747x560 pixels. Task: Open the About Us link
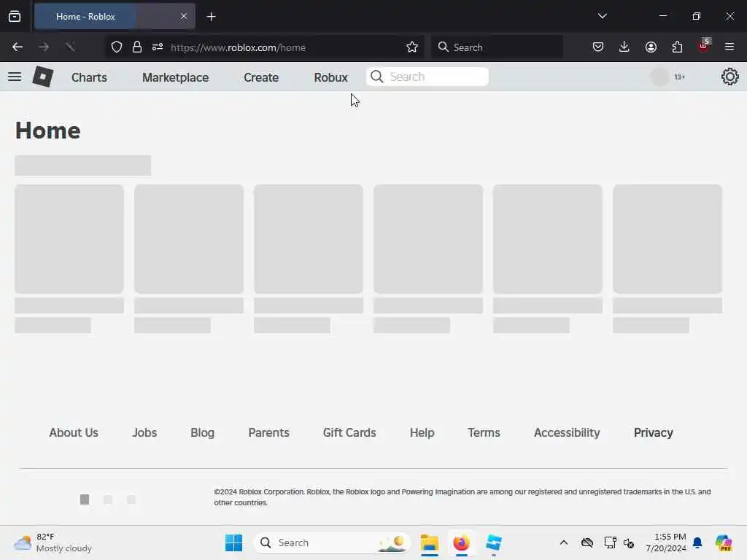click(74, 432)
